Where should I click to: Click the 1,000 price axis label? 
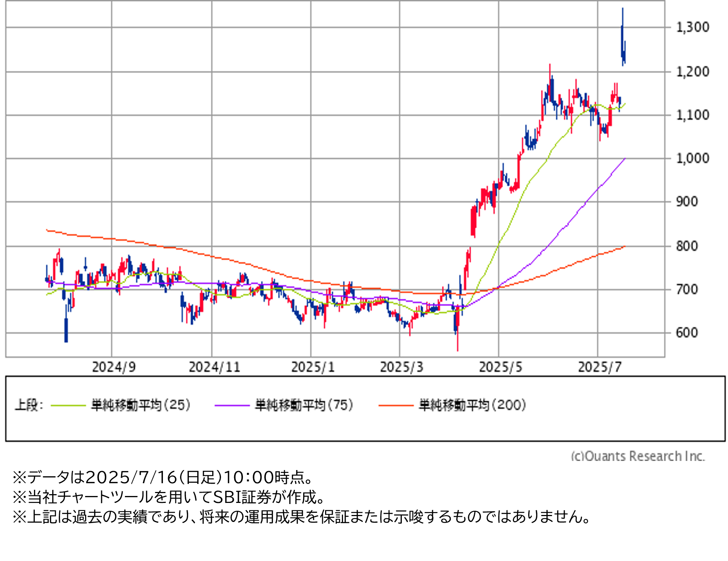click(693, 159)
